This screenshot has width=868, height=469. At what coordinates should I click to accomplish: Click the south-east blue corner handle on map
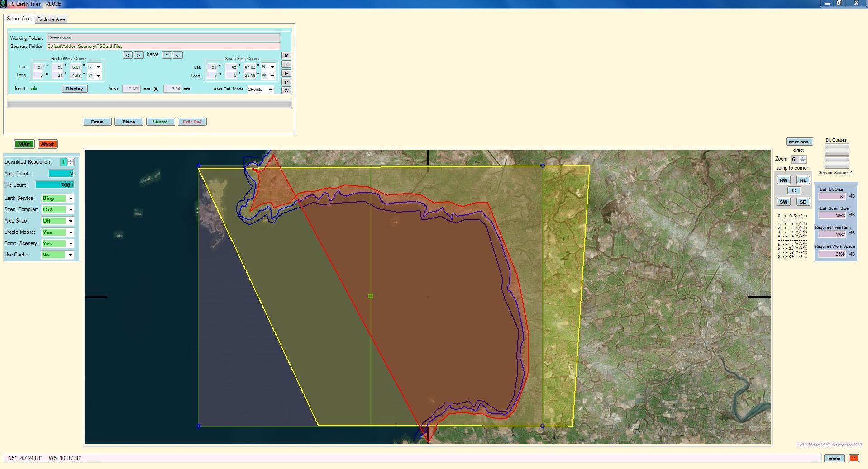click(543, 426)
